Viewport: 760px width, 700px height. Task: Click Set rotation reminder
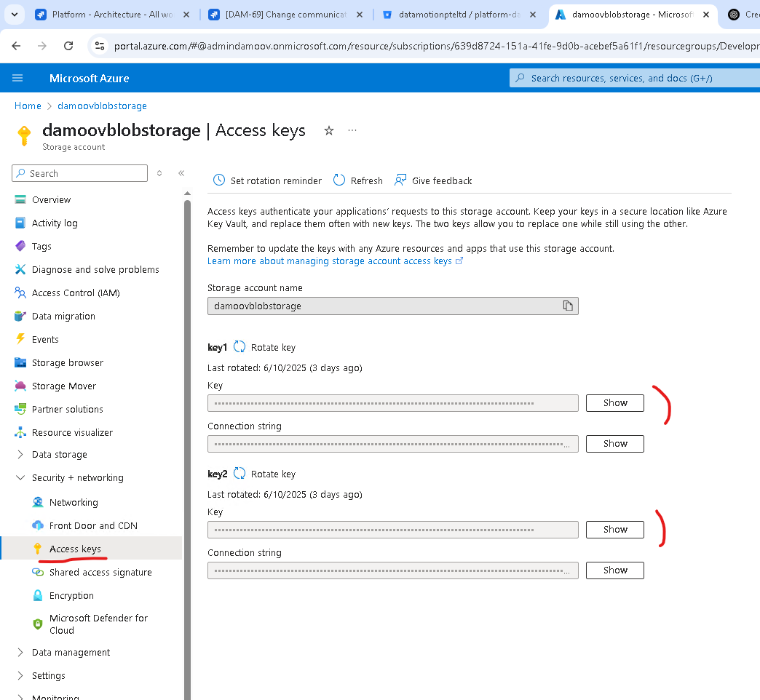(x=268, y=180)
